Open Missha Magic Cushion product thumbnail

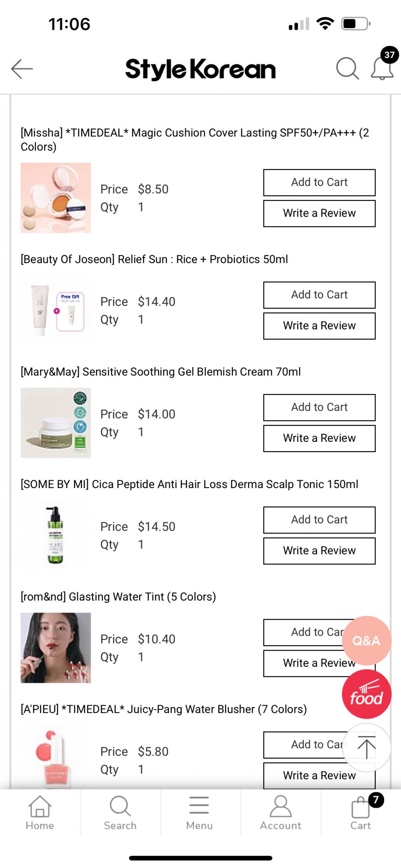[56, 198]
